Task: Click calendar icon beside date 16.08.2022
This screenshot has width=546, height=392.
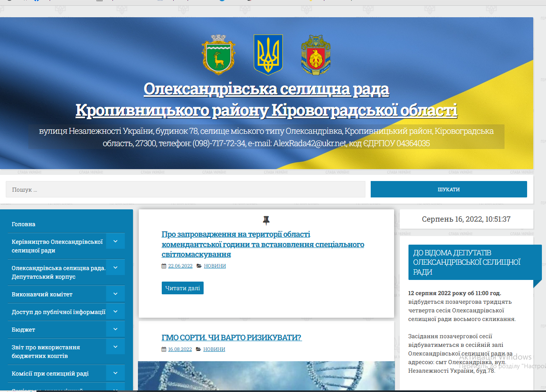Action: (x=164, y=349)
